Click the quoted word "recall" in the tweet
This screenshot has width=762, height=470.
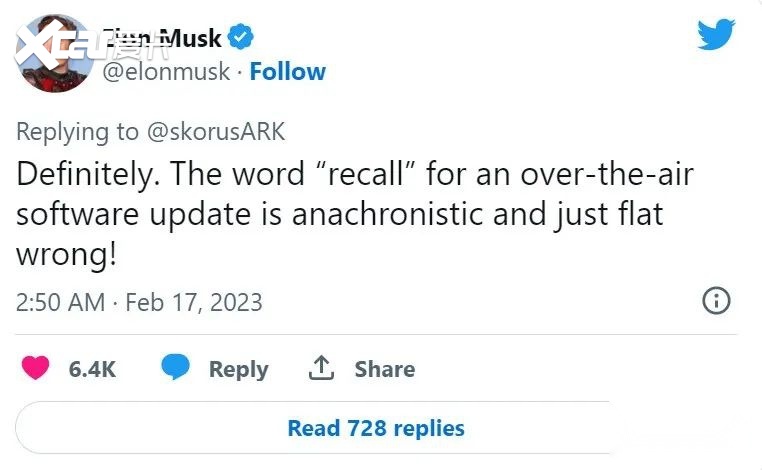coord(365,175)
